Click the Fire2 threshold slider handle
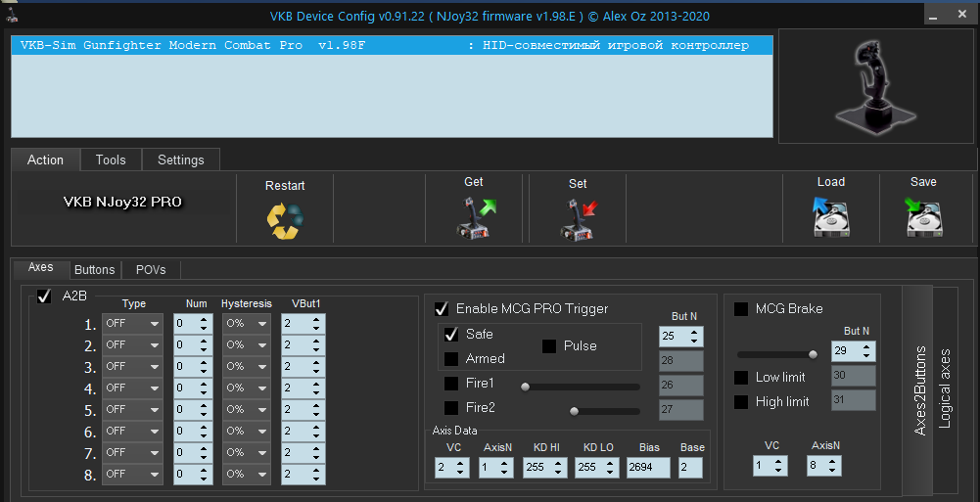Screen dimensions: 980x502 click(x=574, y=411)
